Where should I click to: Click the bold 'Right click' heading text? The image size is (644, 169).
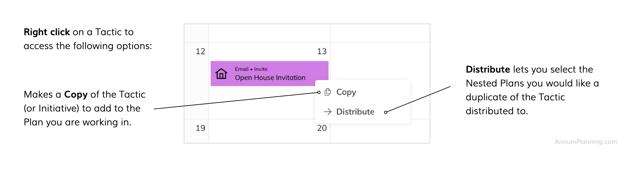tap(47, 32)
